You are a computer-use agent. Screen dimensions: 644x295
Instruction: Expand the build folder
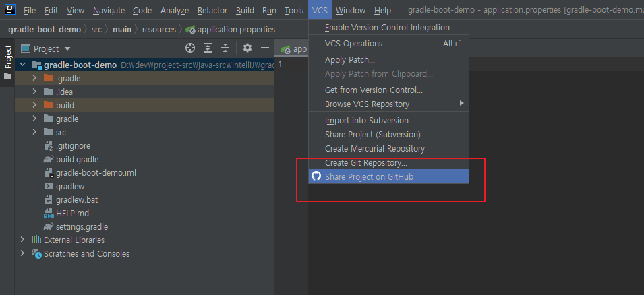pos(34,106)
